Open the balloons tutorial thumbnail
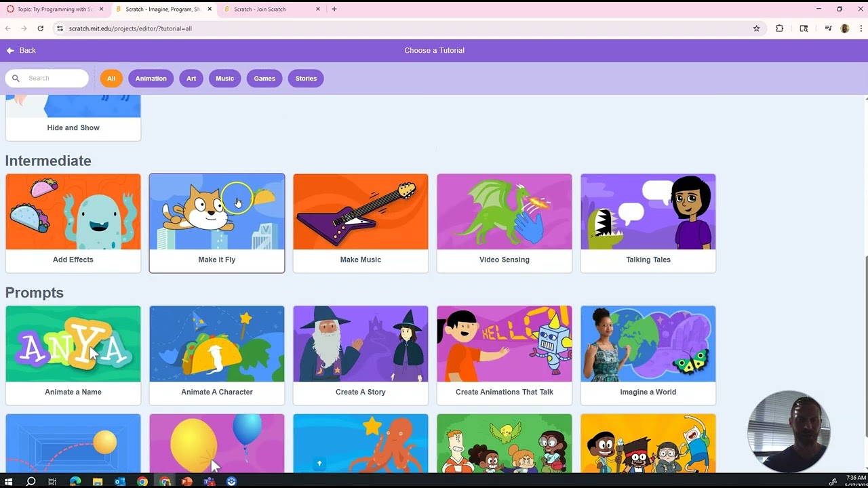This screenshot has width=868, height=488. tap(217, 443)
